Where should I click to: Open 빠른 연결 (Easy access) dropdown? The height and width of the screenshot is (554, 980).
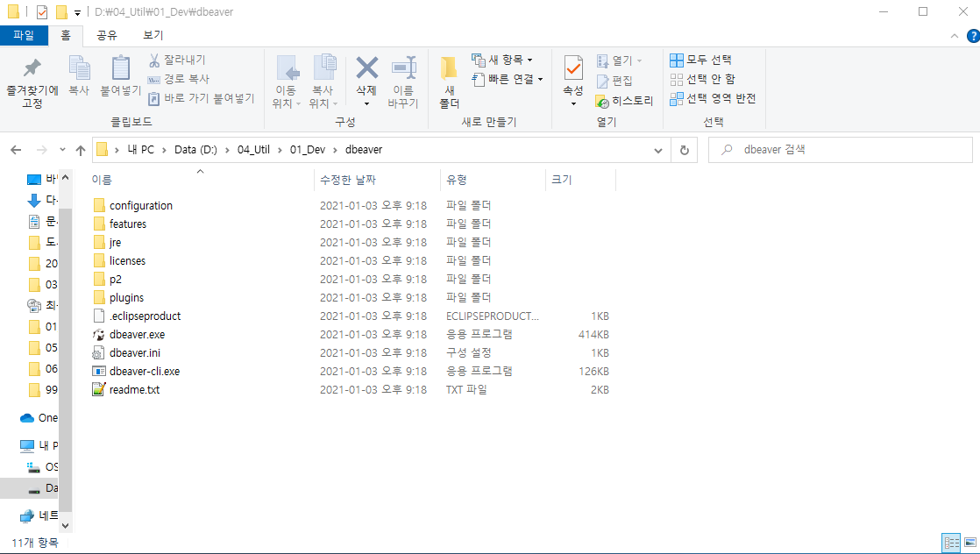click(x=507, y=80)
